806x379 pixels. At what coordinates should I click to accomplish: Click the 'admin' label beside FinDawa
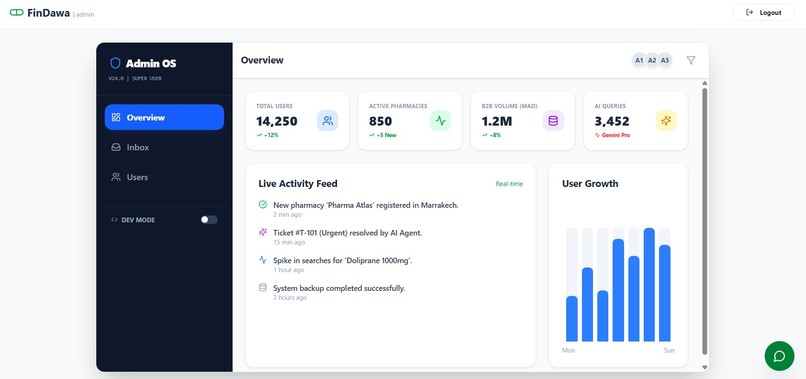tap(85, 14)
